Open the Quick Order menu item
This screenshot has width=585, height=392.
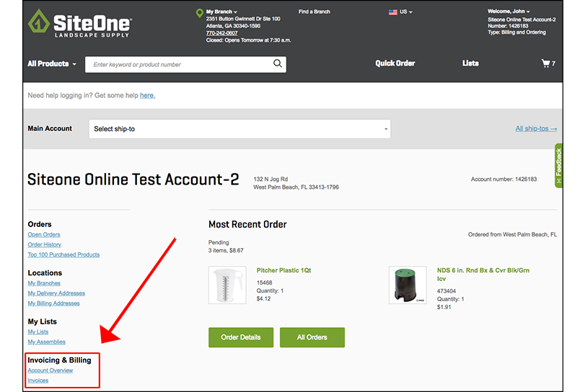tap(395, 63)
